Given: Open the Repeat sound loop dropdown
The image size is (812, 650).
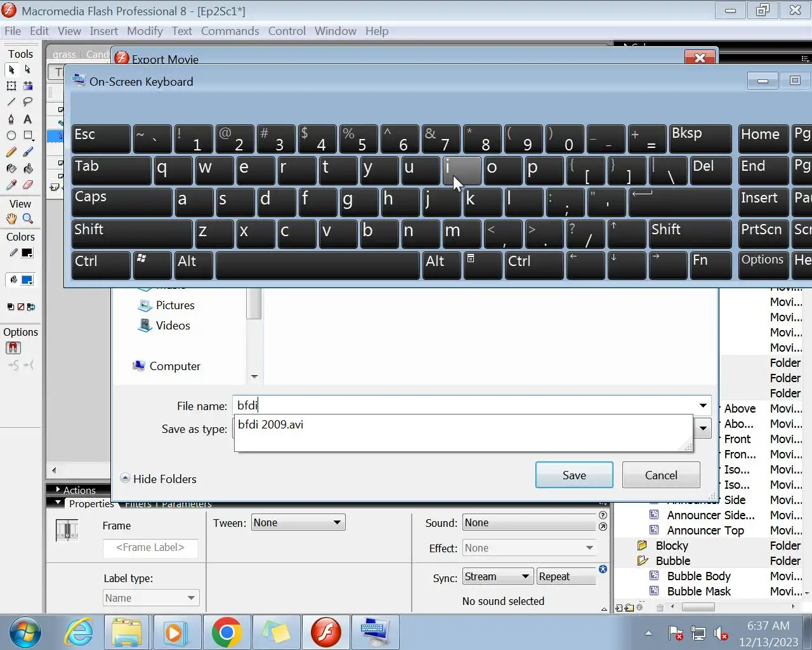Looking at the screenshot, I should pos(566,576).
